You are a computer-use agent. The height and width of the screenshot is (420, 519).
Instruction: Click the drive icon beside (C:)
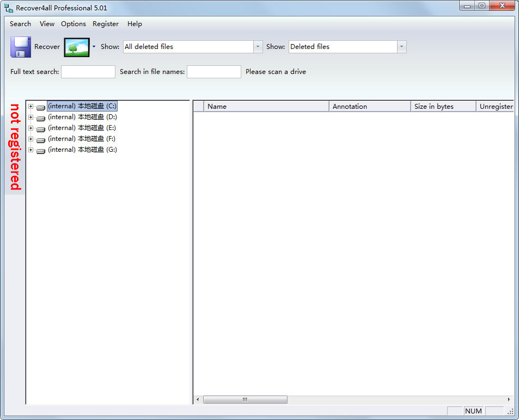(x=40, y=107)
